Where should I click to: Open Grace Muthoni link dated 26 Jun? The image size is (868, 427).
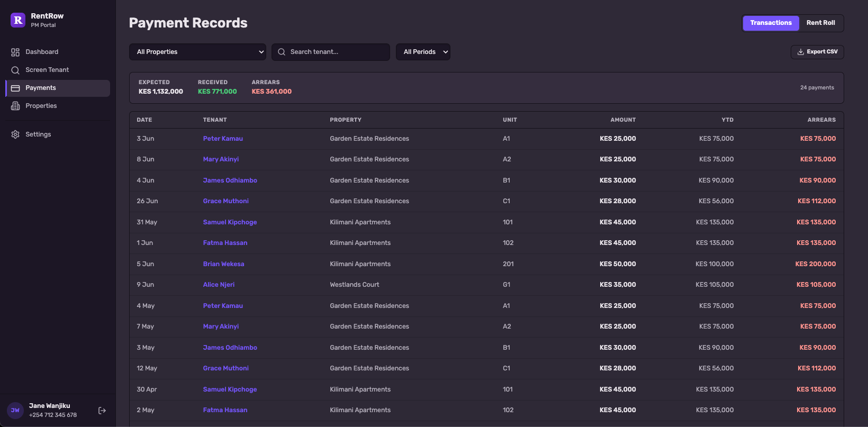coord(226,201)
